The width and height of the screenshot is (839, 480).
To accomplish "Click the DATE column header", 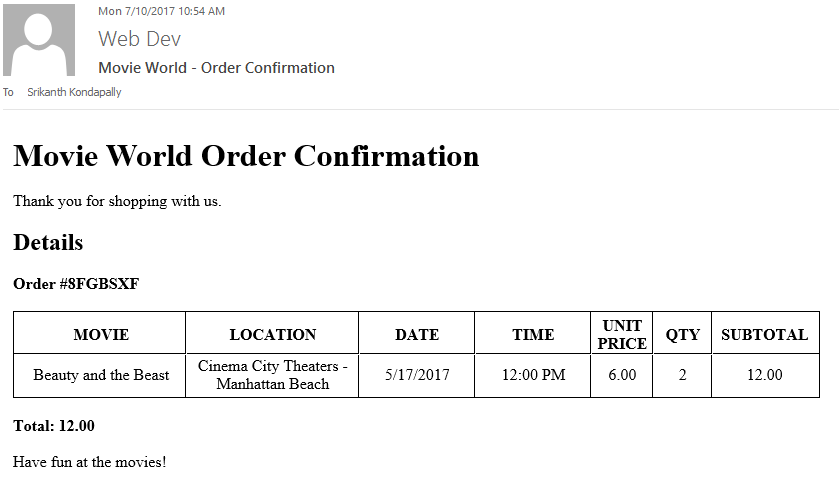I will pyautogui.click(x=417, y=333).
